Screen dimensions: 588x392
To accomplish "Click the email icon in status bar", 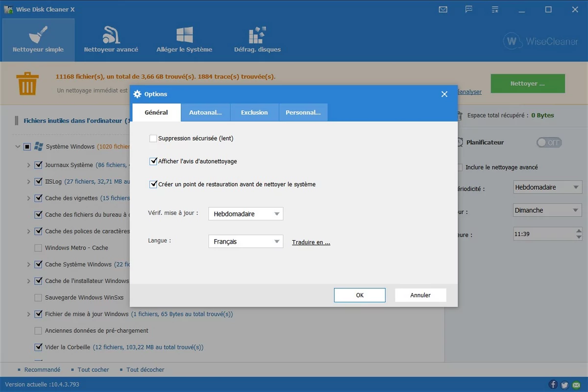I will point(575,385).
